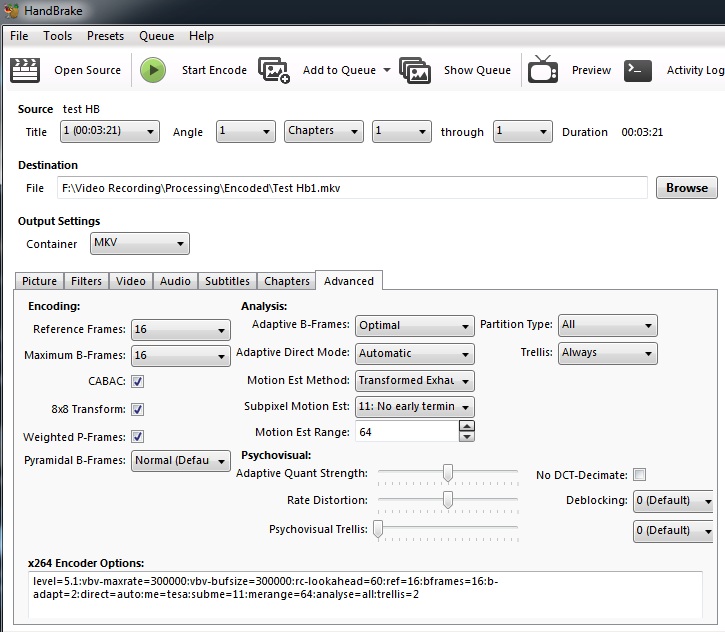Switch to the Picture tab

[39, 281]
